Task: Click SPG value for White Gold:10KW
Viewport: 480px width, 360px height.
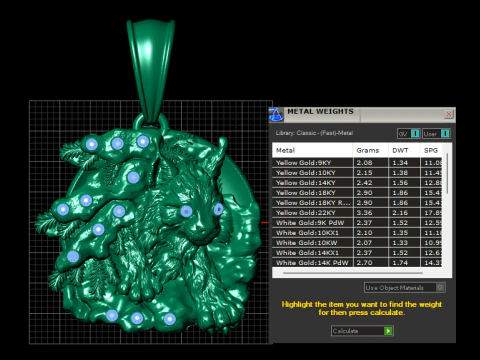Action: click(433, 243)
